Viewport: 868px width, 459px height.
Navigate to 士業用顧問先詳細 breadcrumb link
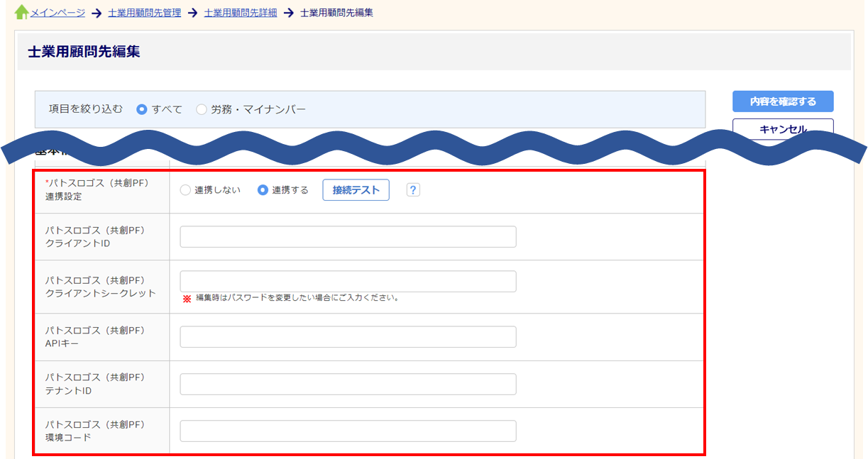(240, 13)
